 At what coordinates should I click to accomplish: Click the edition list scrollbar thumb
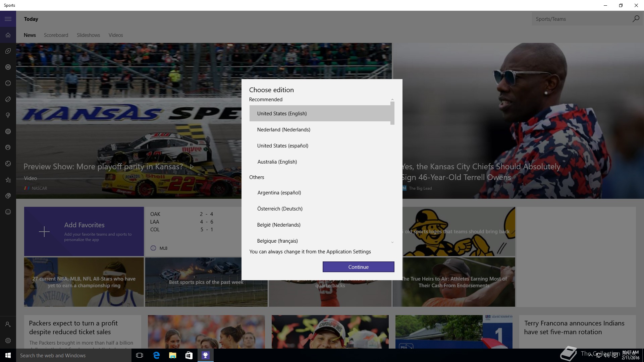pyautogui.click(x=392, y=113)
